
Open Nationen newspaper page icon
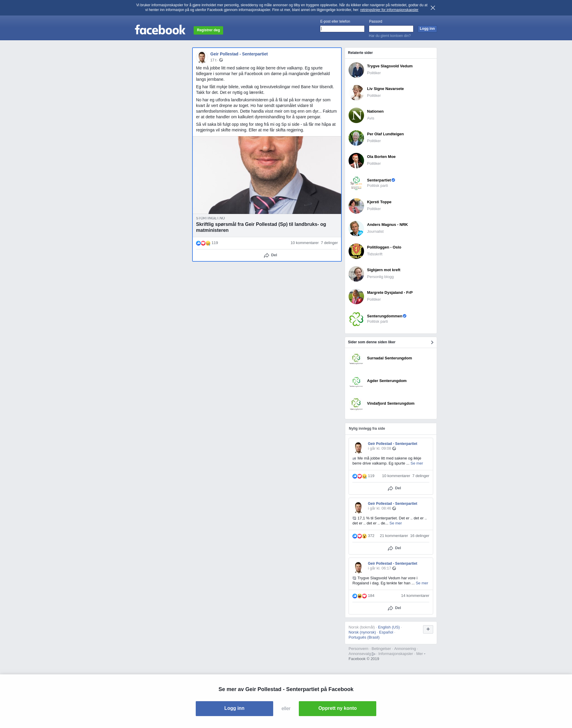tap(356, 115)
